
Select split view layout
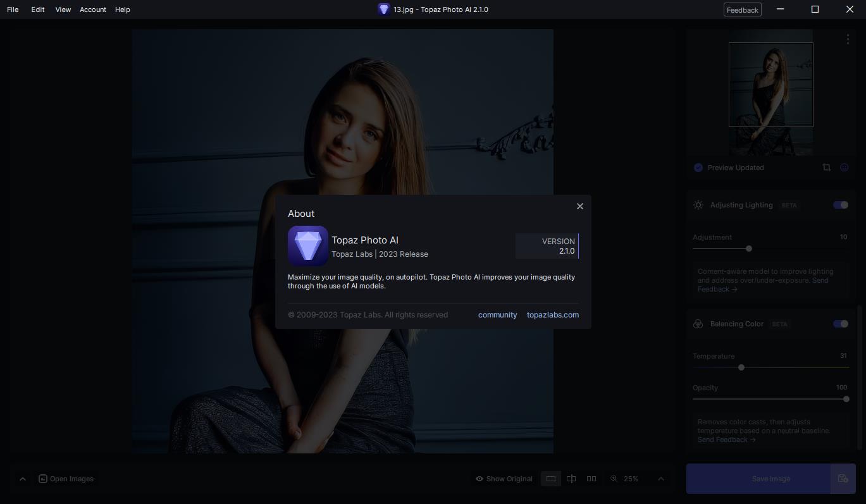(x=571, y=479)
